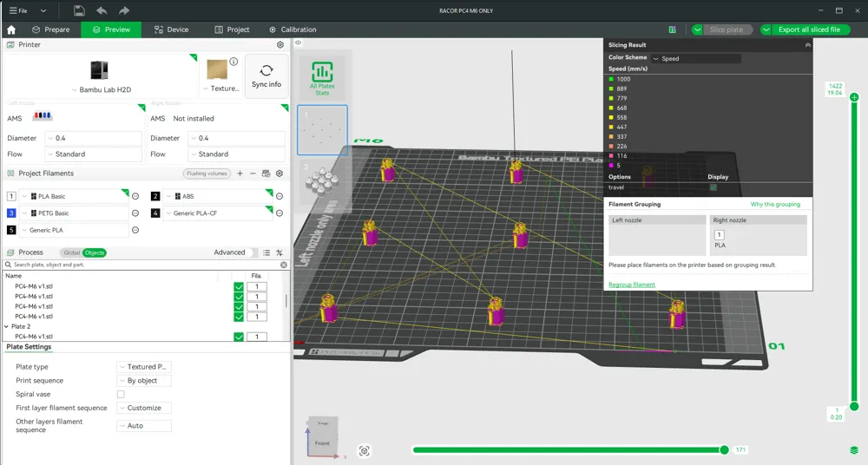Click Sync info button
The height and width of the screenshot is (465, 868).
(266, 76)
